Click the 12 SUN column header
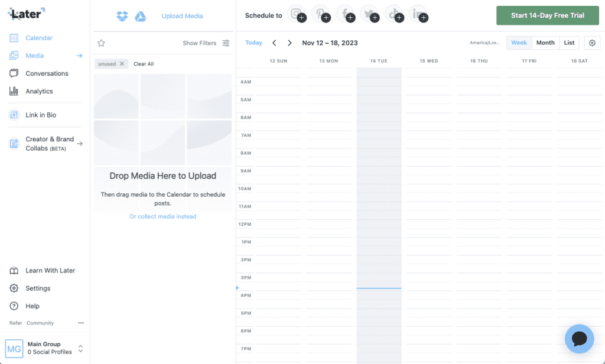The height and width of the screenshot is (364, 605). pos(279,61)
